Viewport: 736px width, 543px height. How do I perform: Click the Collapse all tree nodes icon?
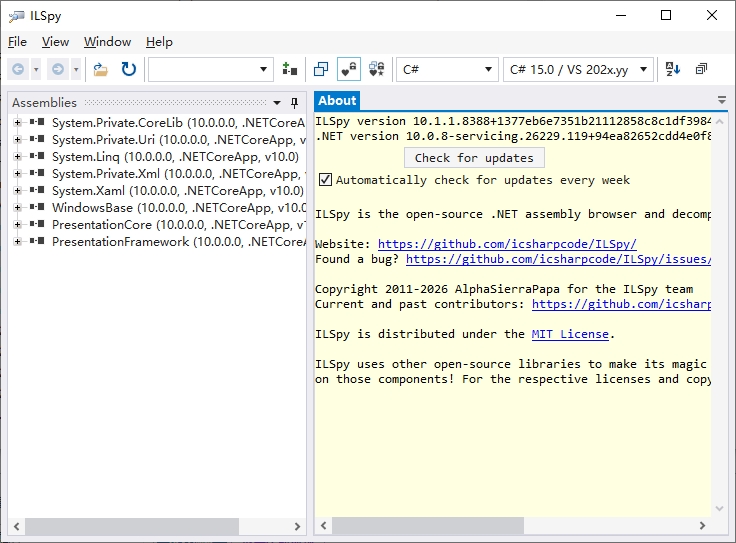(701, 69)
